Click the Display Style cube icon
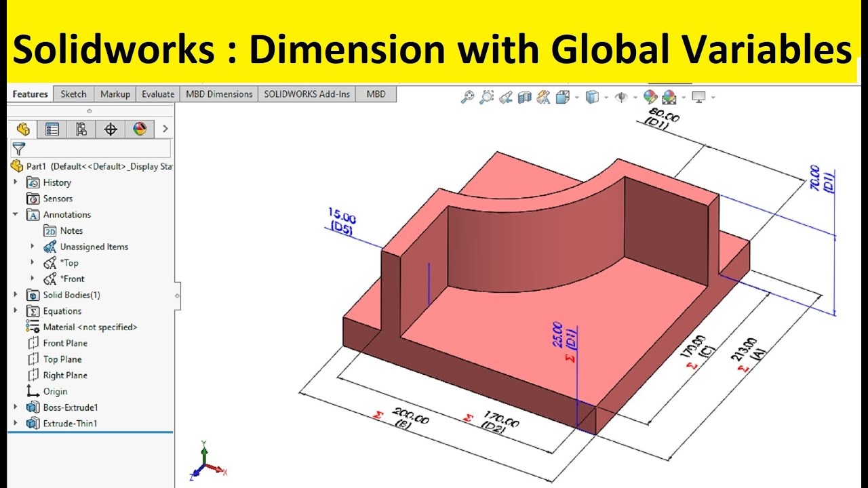The image size is (868, 488). 592,97
